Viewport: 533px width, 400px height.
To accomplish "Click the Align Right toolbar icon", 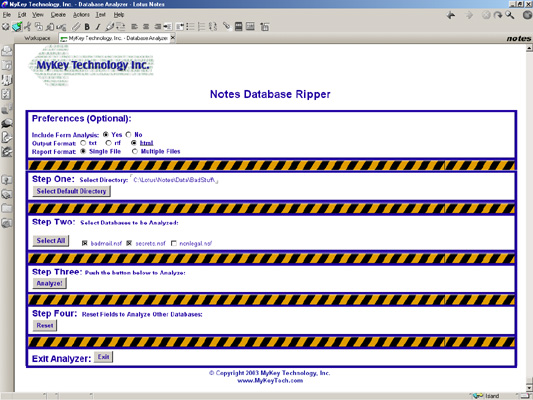I will [157, 27].
